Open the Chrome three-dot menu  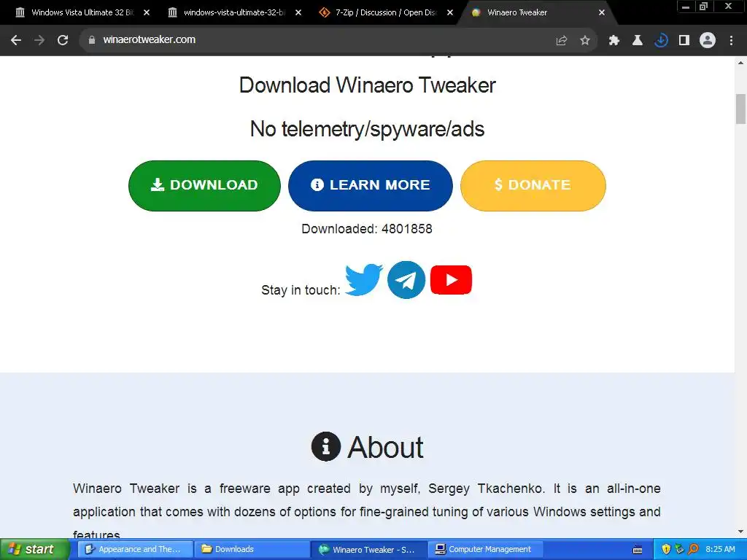[731, 41]
